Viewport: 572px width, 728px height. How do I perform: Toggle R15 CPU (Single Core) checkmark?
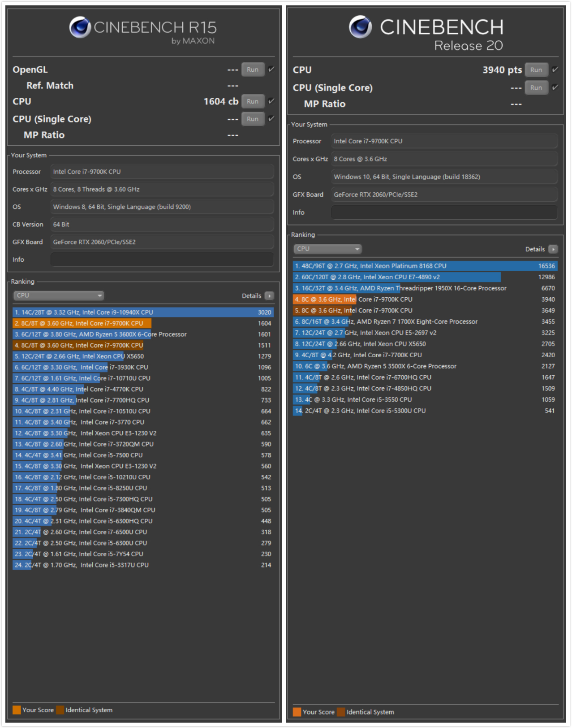271,119
